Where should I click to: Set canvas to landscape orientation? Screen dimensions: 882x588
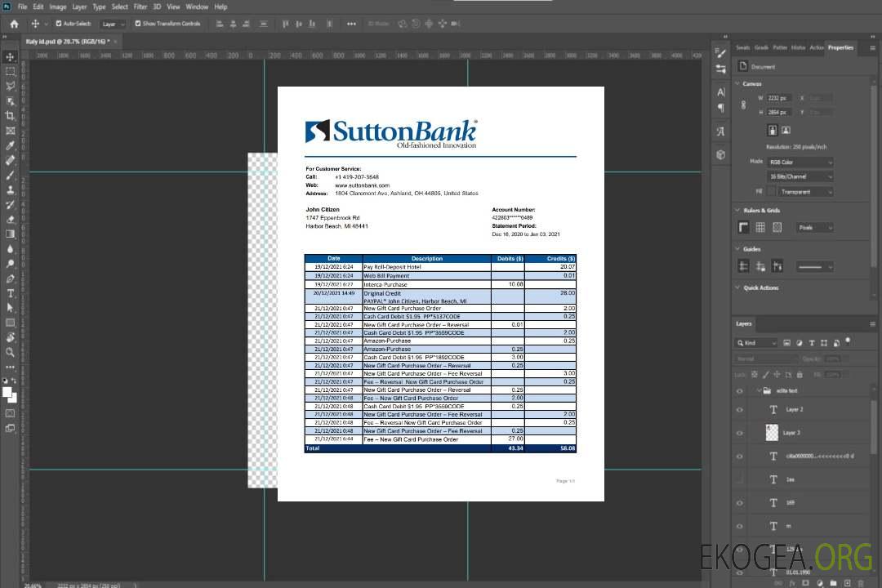pos(786,131)
